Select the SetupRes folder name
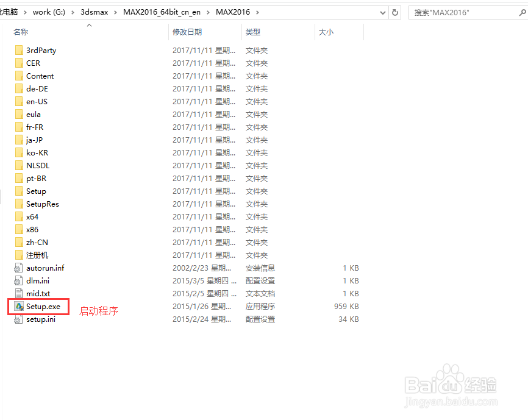Viewport: 528px width, 420px height. 43,204
